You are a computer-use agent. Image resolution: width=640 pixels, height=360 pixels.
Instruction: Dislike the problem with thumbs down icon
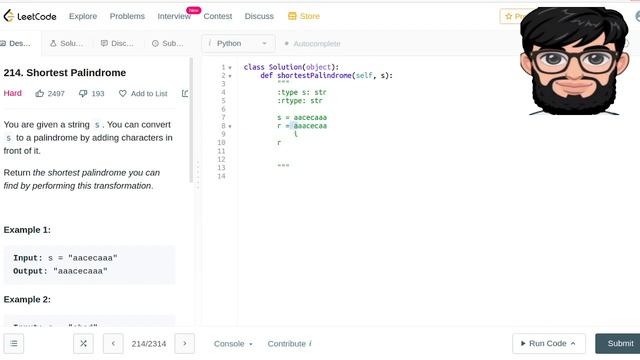click(x=83, y=93)
